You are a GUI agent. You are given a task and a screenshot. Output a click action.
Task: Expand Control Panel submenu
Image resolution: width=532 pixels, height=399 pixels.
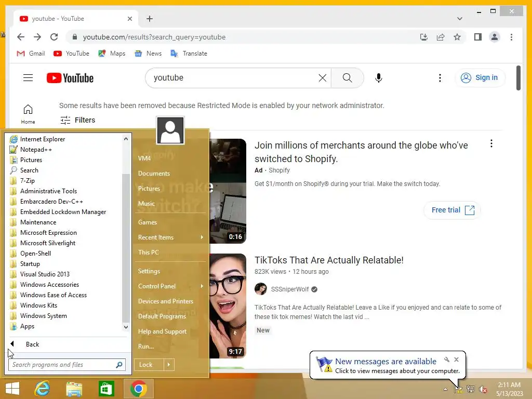(202, 286)
